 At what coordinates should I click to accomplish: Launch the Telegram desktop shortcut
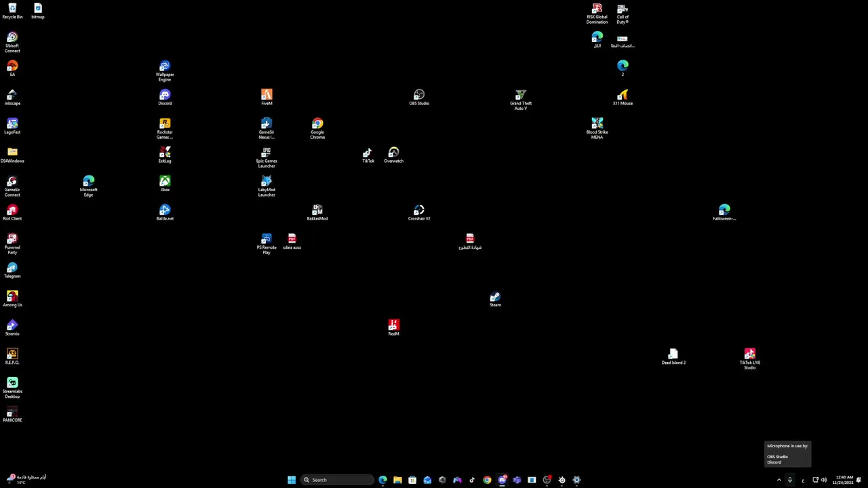pos(12,270)
